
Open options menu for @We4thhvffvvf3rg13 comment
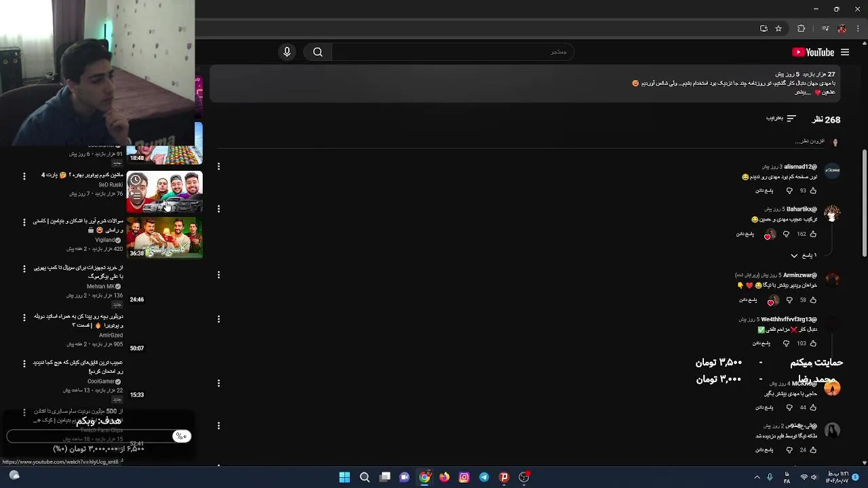pyautogui.click(x=218, y=319)
